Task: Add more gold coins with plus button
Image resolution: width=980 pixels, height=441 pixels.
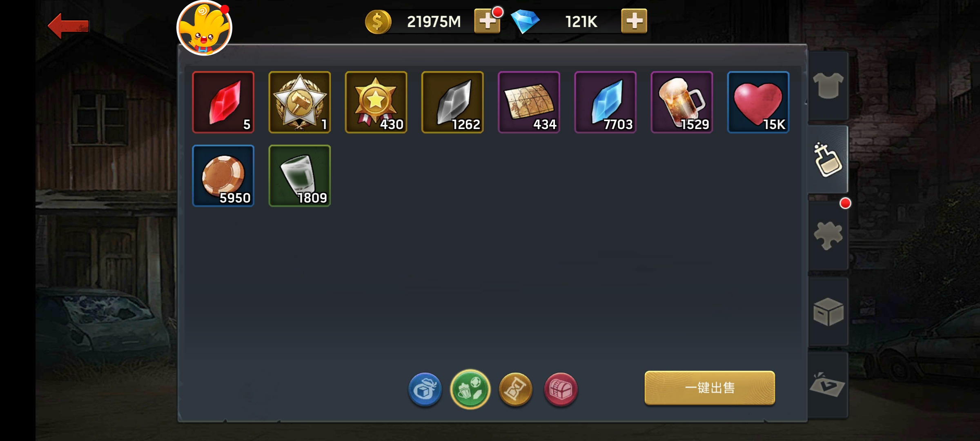Action: [487, 21]
